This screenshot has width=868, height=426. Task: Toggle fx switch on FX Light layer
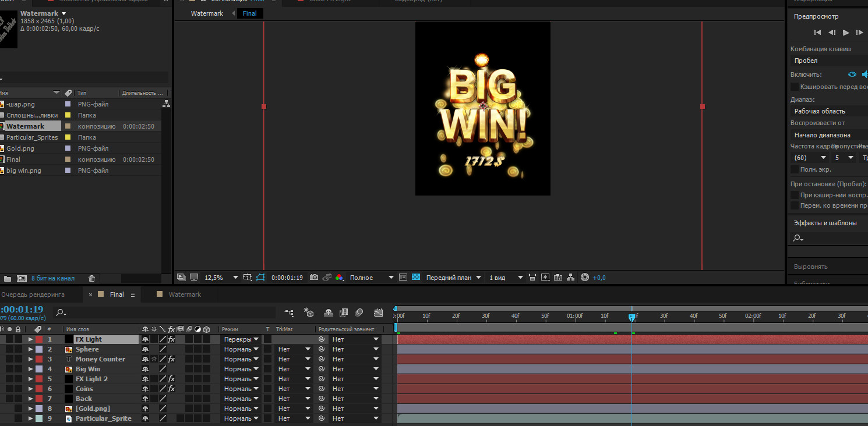click(x=171, y=339)
